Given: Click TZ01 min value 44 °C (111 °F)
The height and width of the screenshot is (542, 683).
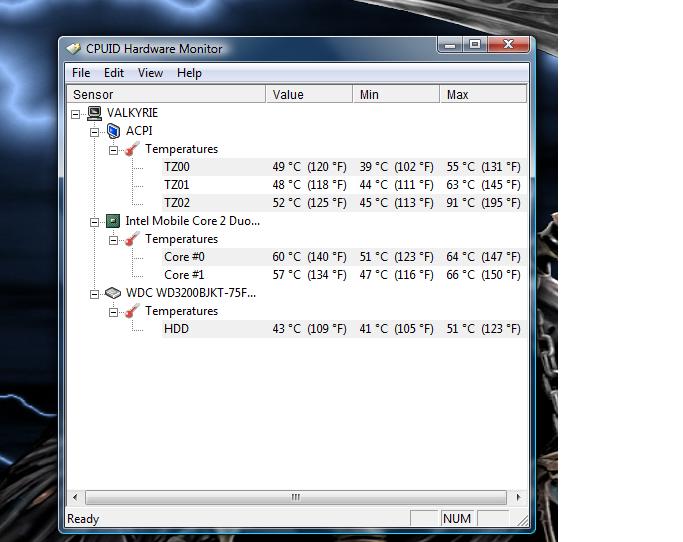Looking at the screenshot, I should point(396,185).
